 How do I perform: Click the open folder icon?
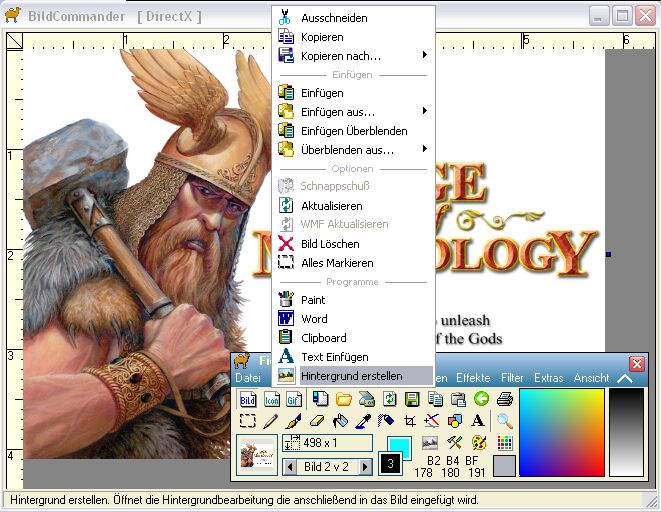point(343,399)
